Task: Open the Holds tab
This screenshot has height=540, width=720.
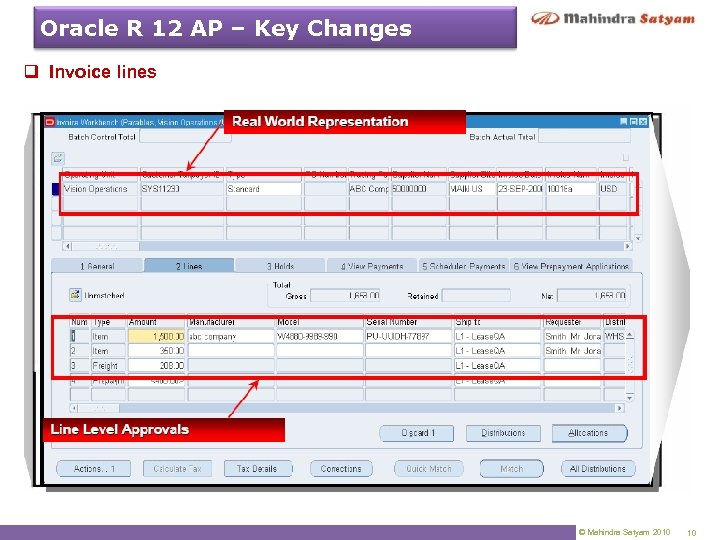Action: [280, 266]
